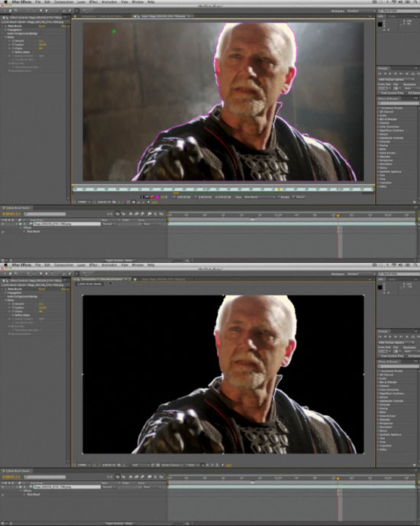Open View Roto Brush dropdown in upper Layer panel
Image resolution: width=420 pixels, height=526 pixels.
(259, 197)
